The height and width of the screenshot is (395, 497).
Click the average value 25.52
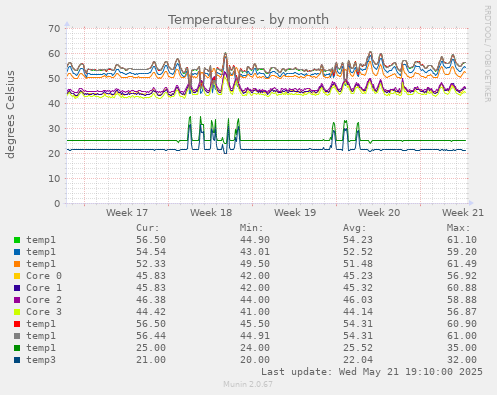pyautogui.click(x=358, y=348)
